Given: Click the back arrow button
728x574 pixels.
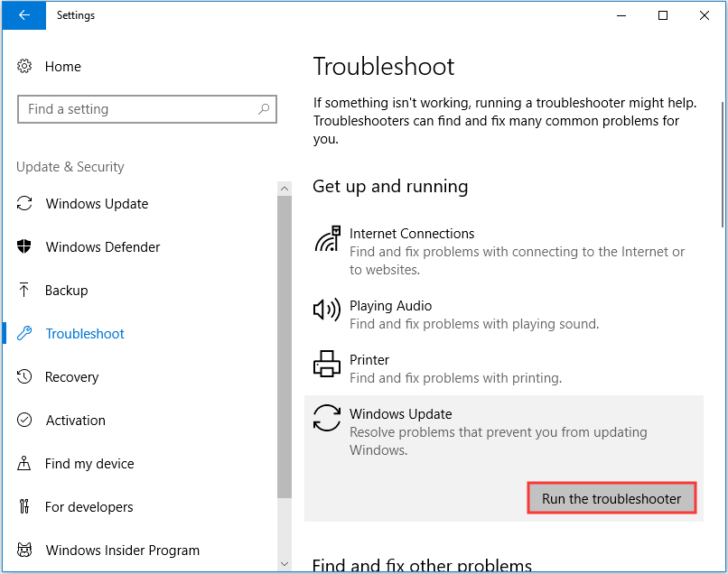Looking at the screenshot, I should 23,15.
